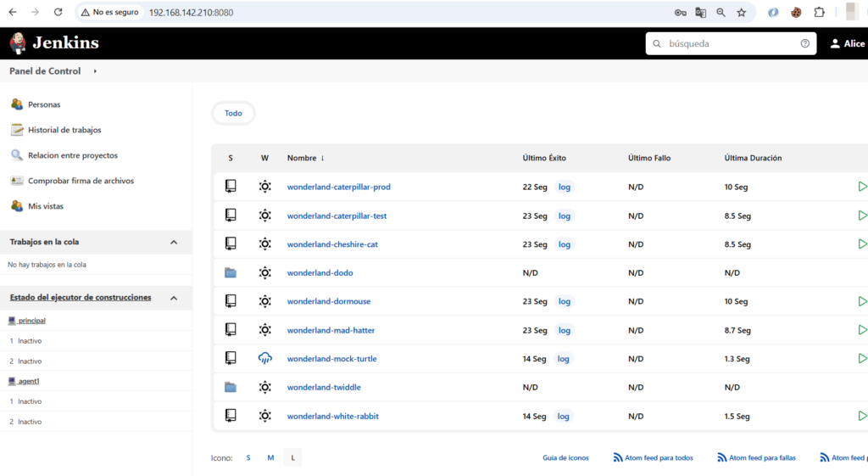Click the Jenkins logo icon
868x476 pixels.
pos(17,43)
